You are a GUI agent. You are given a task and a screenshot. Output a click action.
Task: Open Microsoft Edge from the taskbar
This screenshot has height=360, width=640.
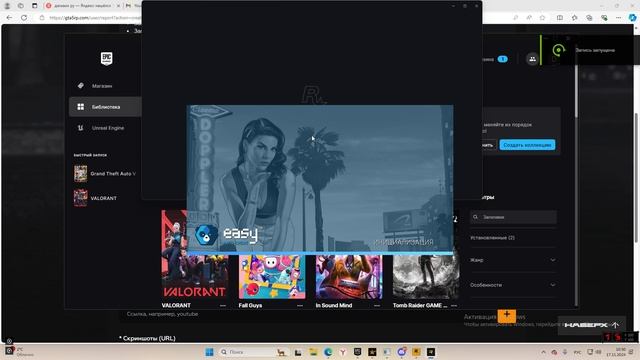(x=328, y=352)
